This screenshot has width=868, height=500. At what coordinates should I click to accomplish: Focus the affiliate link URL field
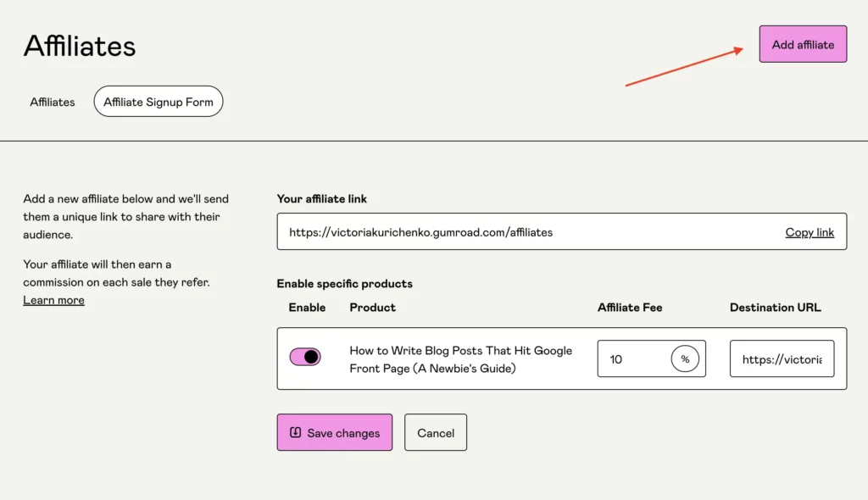pyautogui.click(x=526, y=232)
